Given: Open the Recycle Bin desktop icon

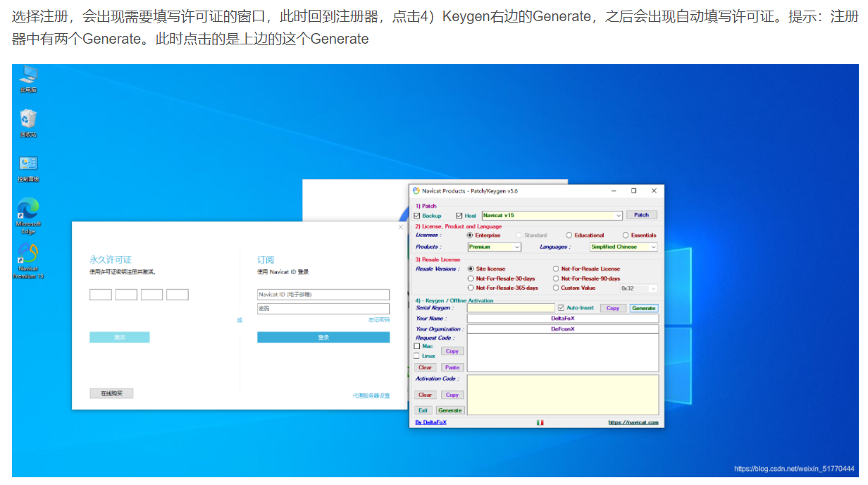Looking at the screenshot, I should 28,123.
